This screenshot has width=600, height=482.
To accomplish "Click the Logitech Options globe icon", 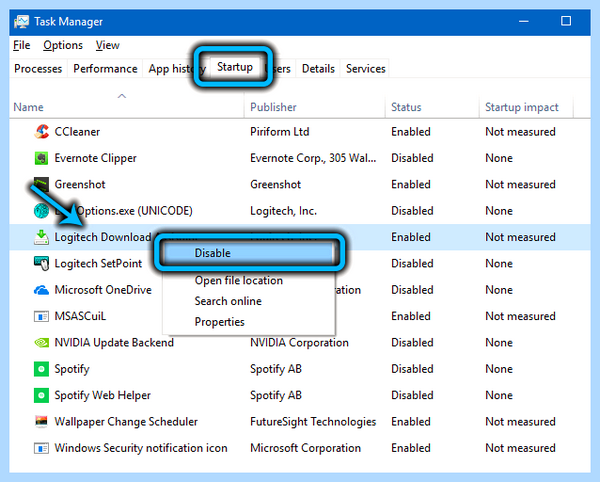I will coord(41,211).
